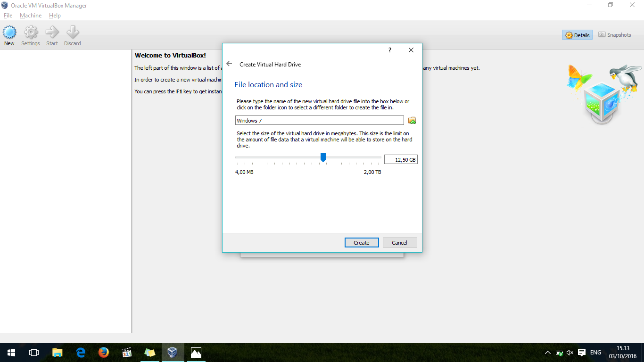644x362 pixels.
Task: Open File Explorer from the taskbar
Action: [x=57, y=353]
